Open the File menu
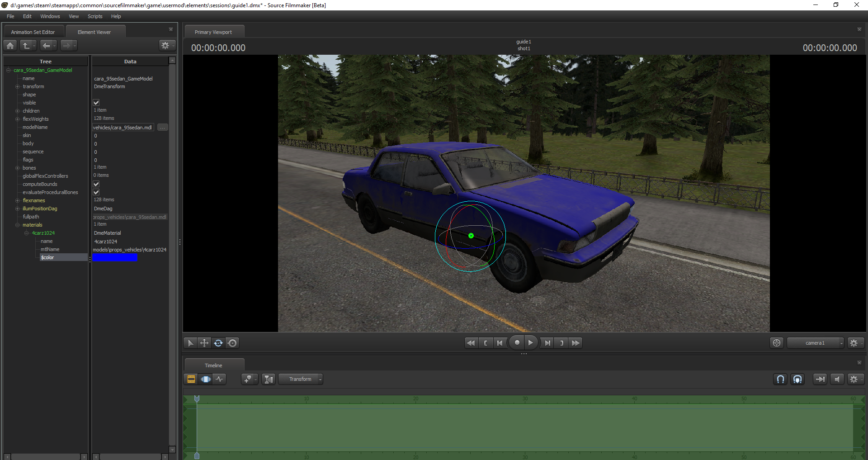 tap(10, 16)
